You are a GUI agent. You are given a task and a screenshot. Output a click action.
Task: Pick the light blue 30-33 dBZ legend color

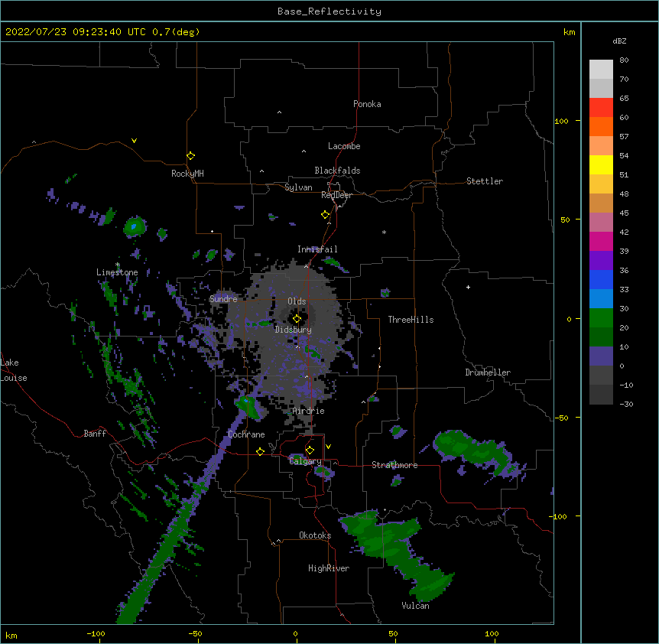pos(601,299)
